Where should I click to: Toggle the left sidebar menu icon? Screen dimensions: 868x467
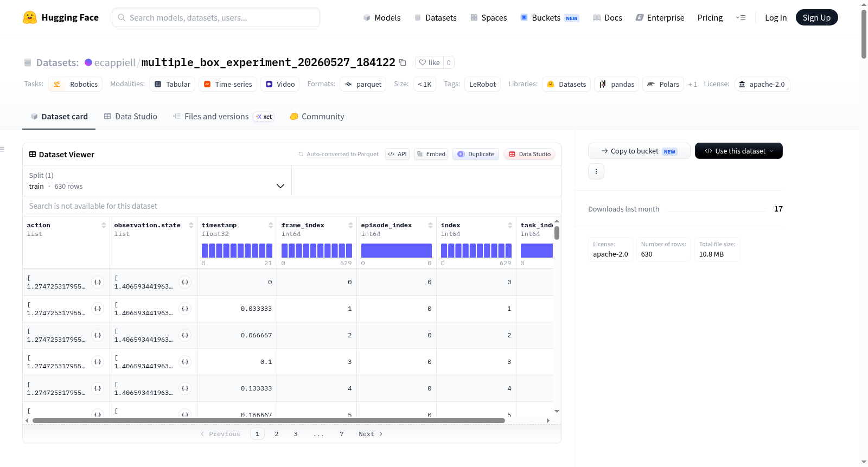click(x=2, y=149)
